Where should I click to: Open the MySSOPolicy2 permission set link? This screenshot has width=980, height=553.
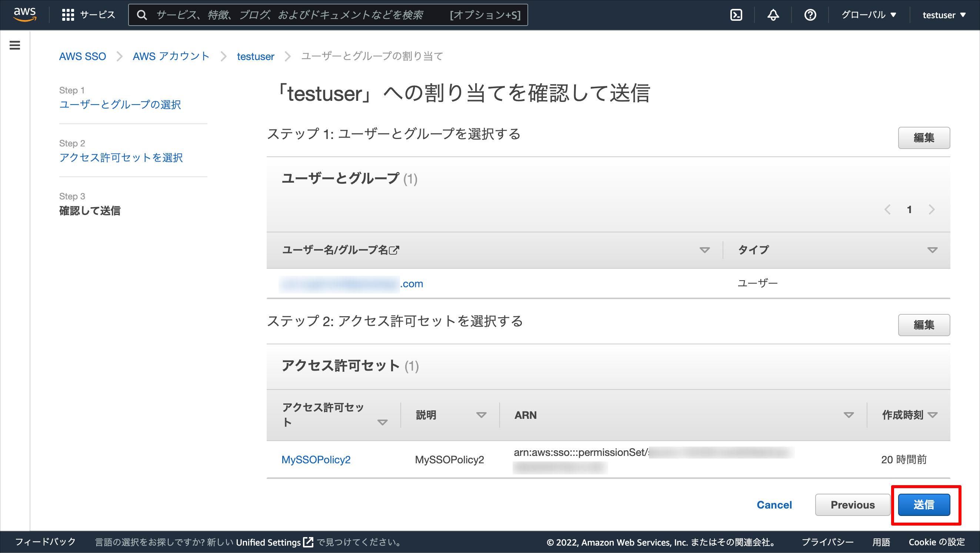coord(316,459)
